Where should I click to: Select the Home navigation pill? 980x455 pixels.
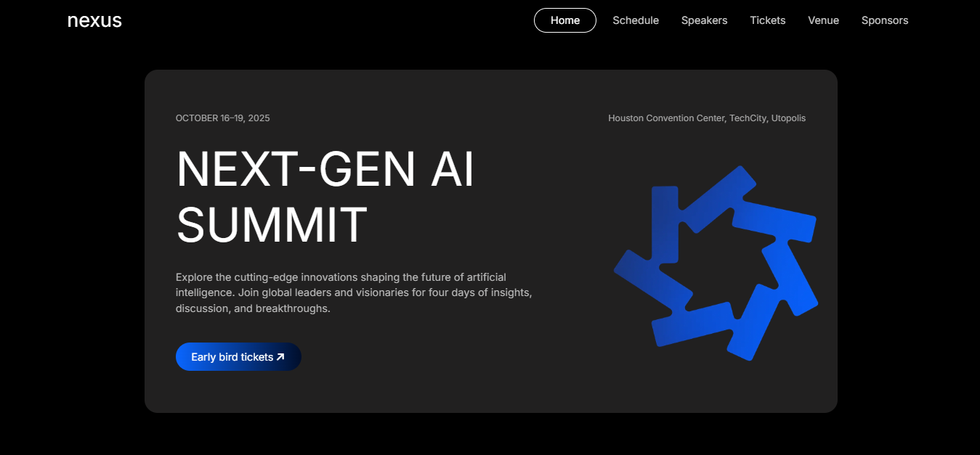click(x=565, y=20)
